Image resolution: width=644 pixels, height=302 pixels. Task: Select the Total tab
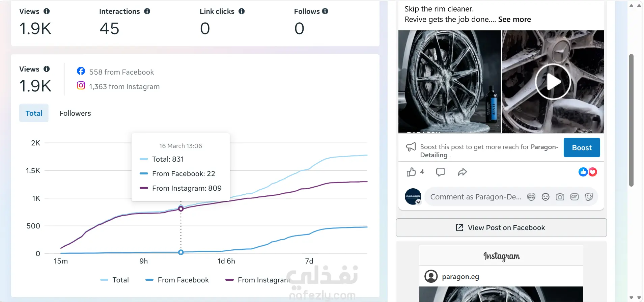(34, 113)
